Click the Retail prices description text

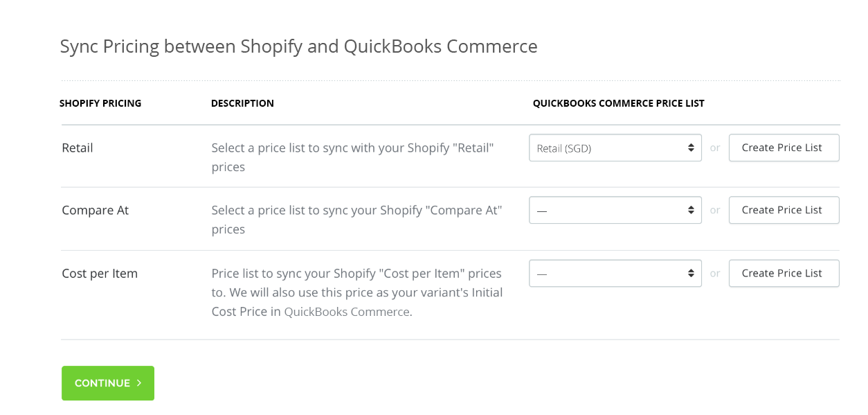(352, 157)
